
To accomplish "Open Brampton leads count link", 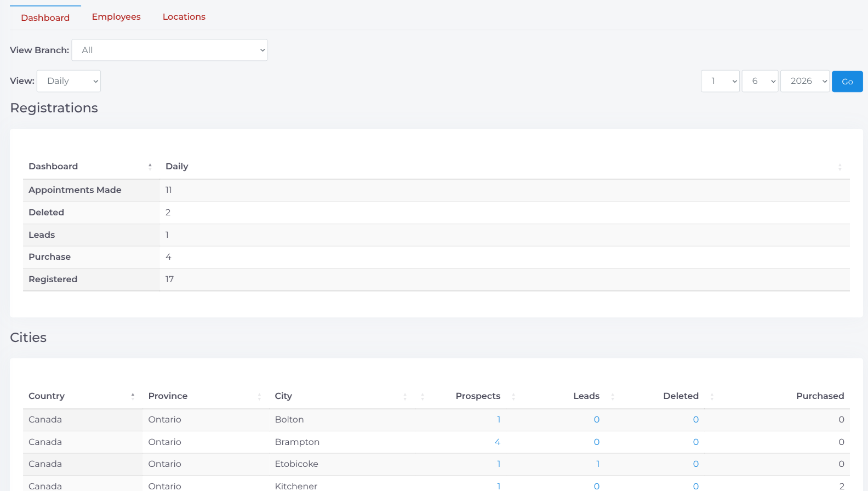I will click(x=597, y=442).
